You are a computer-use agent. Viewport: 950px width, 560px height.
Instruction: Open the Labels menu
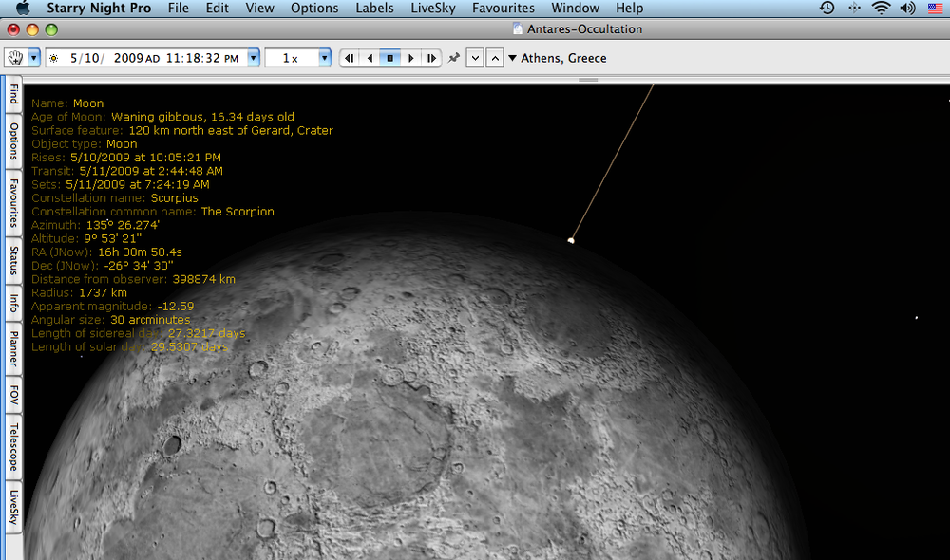coord(374,8)
